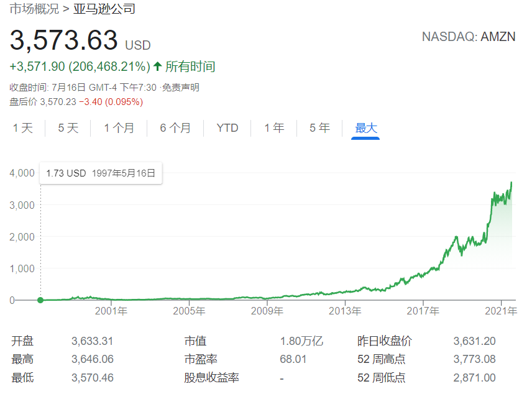
Task: Select the 1 年 range tab
Action: pos(274,128)
